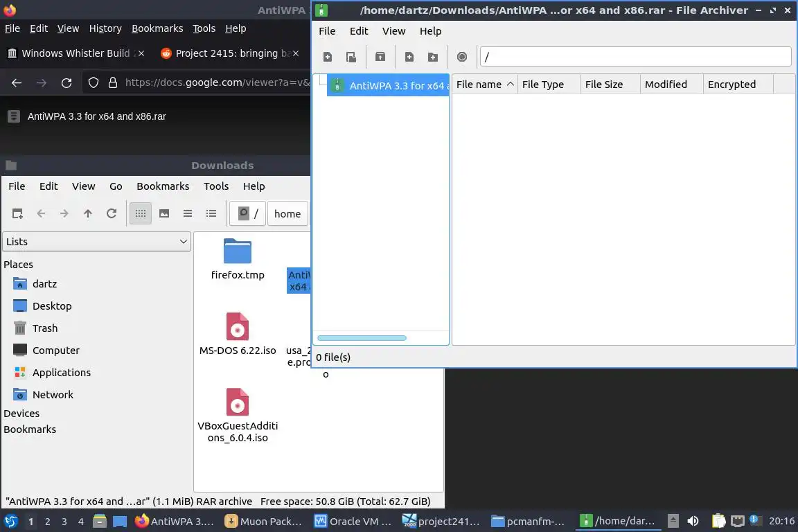Switch to Muon Package taskbar entry
Viewport: 798px width, 532px height.
coord(264,522)
